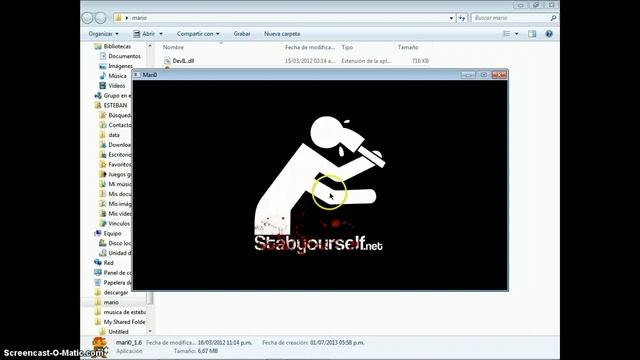The image size is (640, 360).
Task: Expand the Abrir dropdown arrow
Action: 161,34
